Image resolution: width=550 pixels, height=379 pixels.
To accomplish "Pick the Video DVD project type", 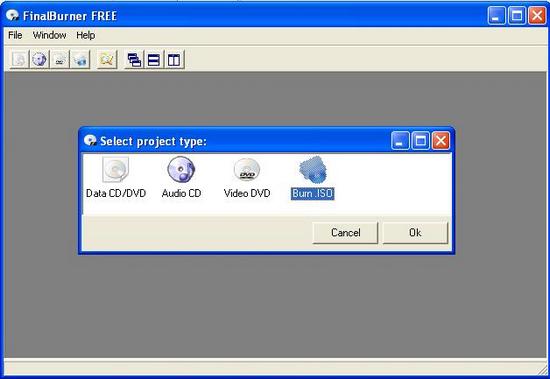I will [x=247, y=178].
